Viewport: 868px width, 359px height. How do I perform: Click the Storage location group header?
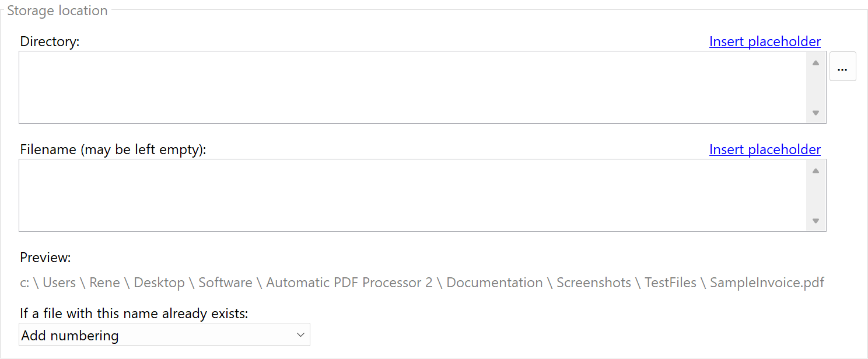[57, 10]
